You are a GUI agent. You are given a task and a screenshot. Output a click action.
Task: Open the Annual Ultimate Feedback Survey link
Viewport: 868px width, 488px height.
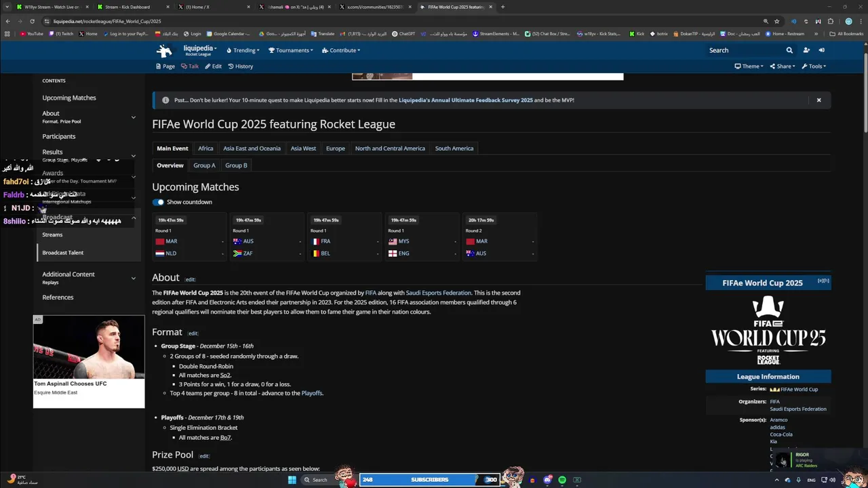point(466,100)
